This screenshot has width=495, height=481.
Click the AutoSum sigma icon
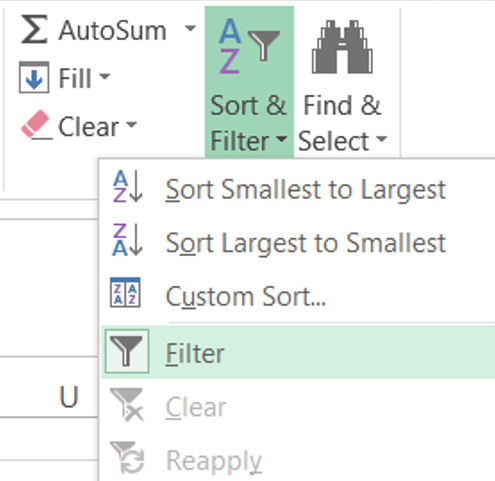pos(34,29)
